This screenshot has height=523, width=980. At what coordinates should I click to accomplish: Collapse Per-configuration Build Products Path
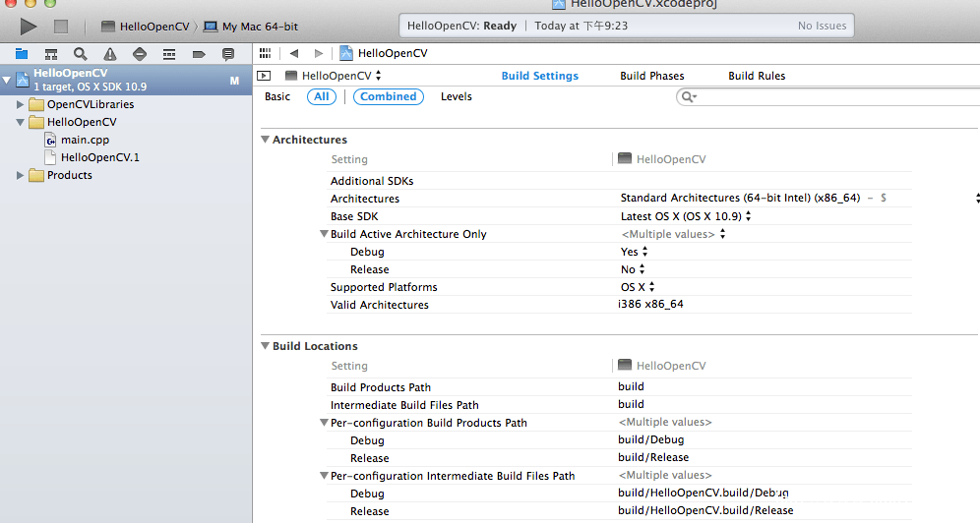(x=324, y=423)
